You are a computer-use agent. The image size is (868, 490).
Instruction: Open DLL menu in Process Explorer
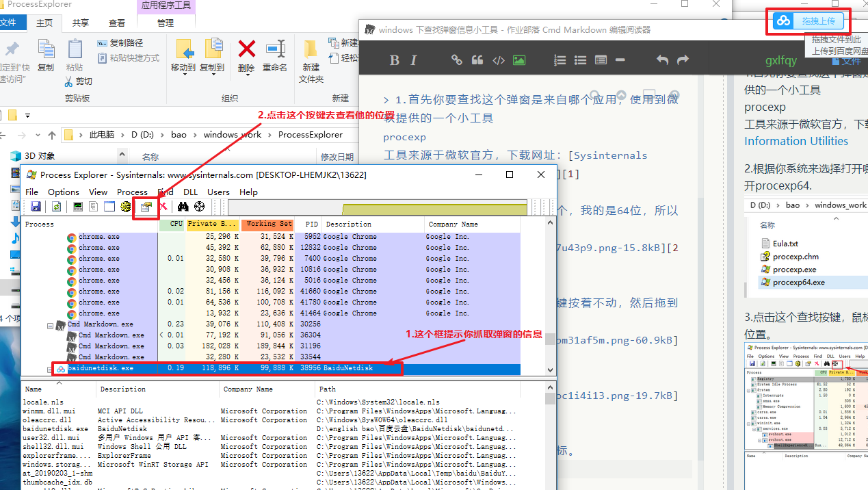[190, 192]
